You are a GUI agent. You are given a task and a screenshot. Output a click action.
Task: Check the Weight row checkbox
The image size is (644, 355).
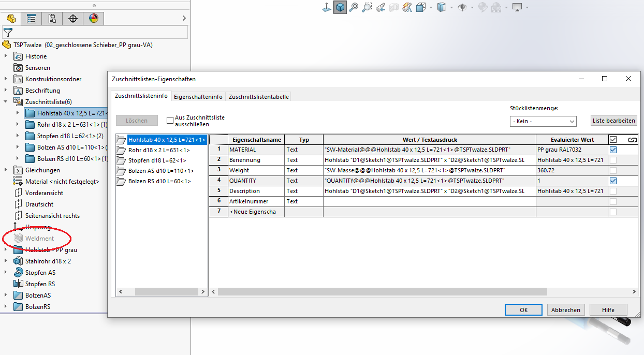click(613, 170)
